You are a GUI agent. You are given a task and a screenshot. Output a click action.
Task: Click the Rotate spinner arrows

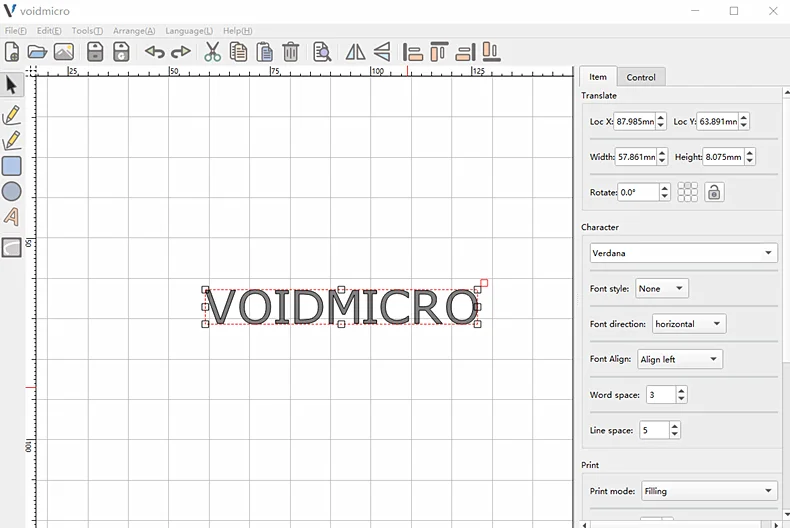coord(665,192)
